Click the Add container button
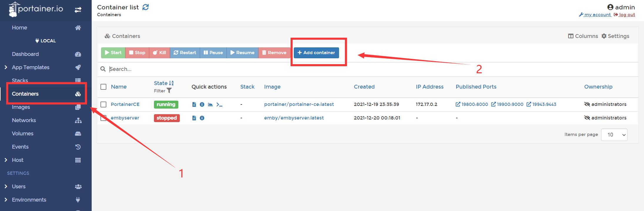Screen dimensions: 644x211 [x=316, y=53]
